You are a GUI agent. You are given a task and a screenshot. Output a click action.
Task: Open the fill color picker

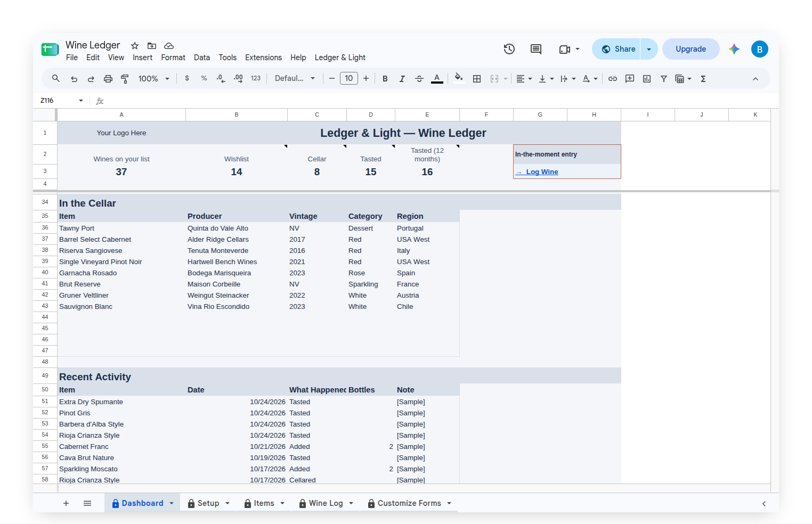[459, 78]
